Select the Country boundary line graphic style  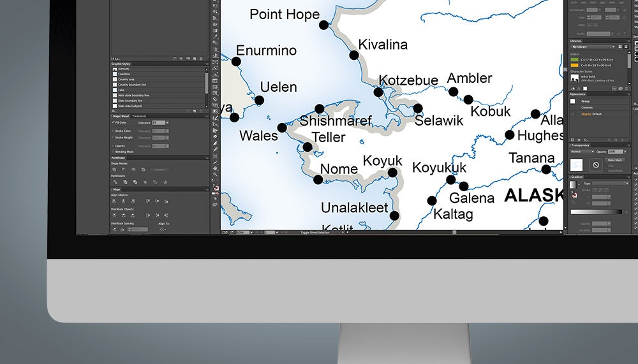click(158, 85)
